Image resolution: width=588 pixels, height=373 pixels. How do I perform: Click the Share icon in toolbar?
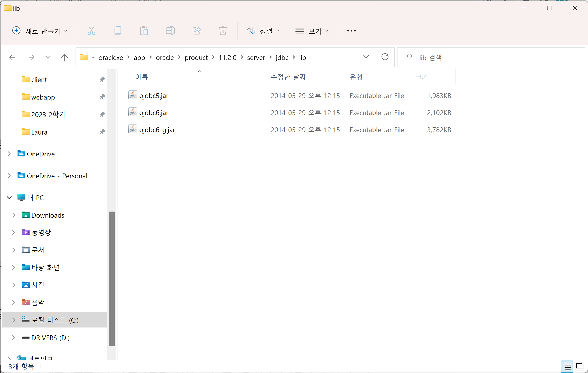tap(197, 31)
